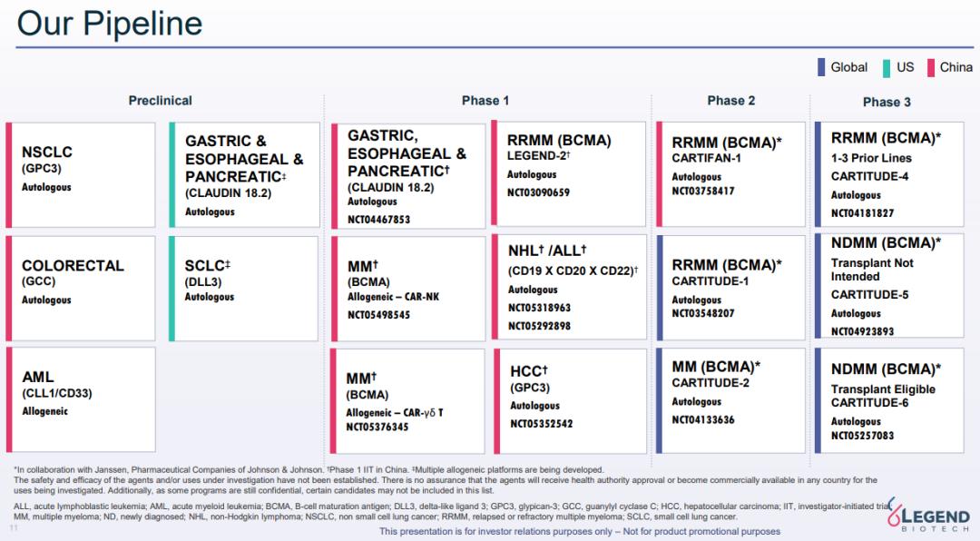Click the NCT03090659 trial number
This screenshot has width=980, height=541.
[x=538, y=192]
